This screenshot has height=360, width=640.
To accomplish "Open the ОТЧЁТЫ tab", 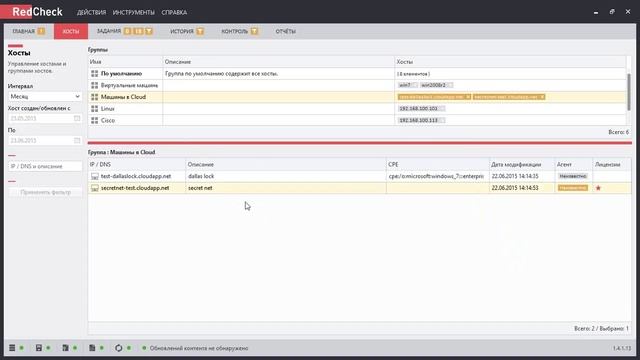I will coord(285,31).
